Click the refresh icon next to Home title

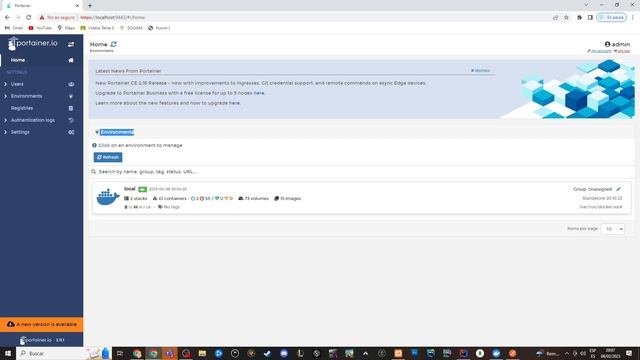113,44
